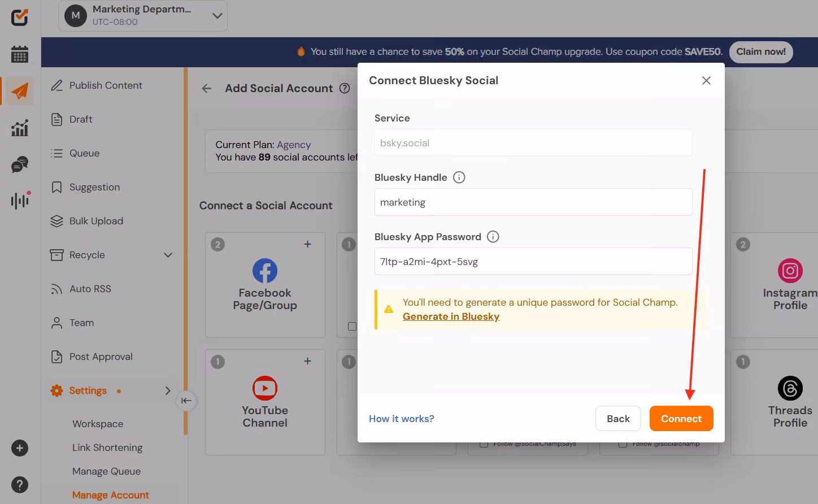Click the YouTube Channel icon
818x504 pixels.
coord(265,388)
